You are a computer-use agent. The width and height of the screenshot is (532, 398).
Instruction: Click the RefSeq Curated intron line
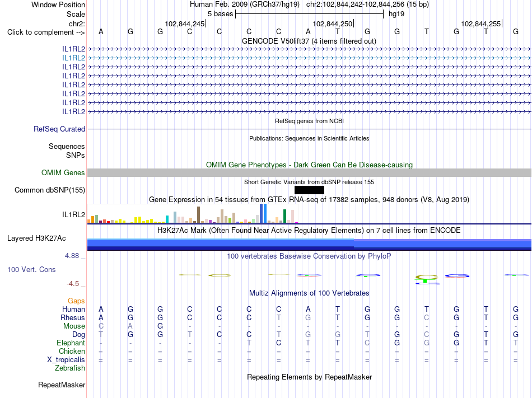coord(309,129)
